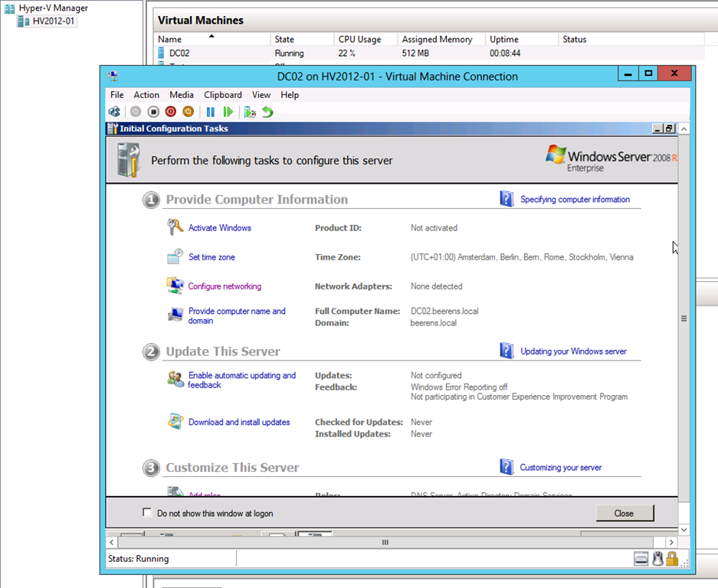Select the Hyper-V Manager root node
The image size is (718, 588).
(53, 8)
